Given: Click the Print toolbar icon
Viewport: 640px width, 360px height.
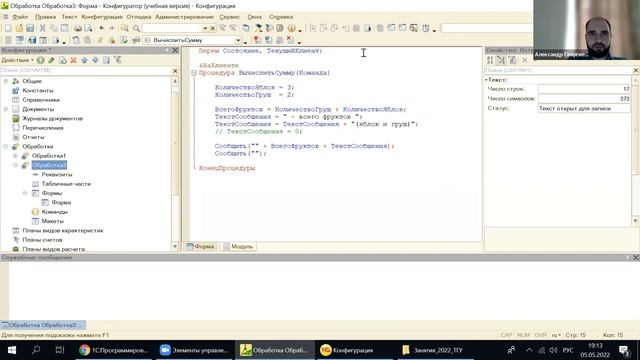Looking at the screenshot, I should pyautogui.click(x=78, y=28).
